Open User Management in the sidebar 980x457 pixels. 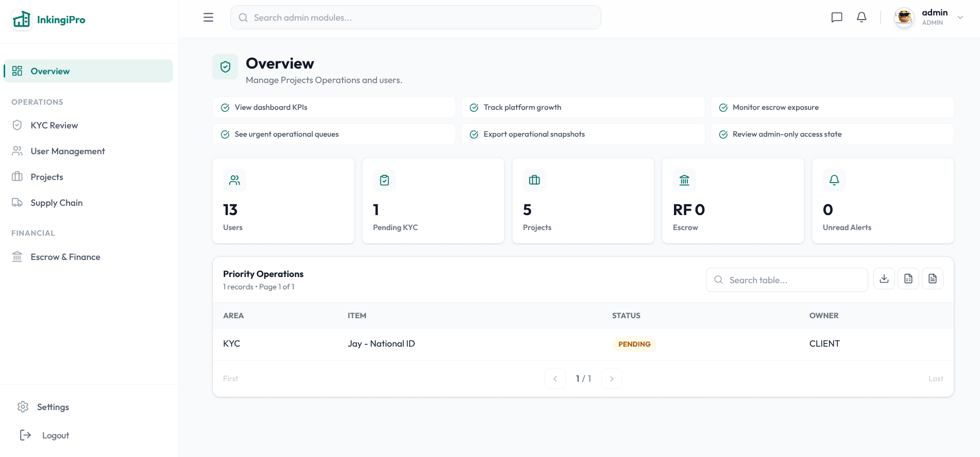(89, 151)
